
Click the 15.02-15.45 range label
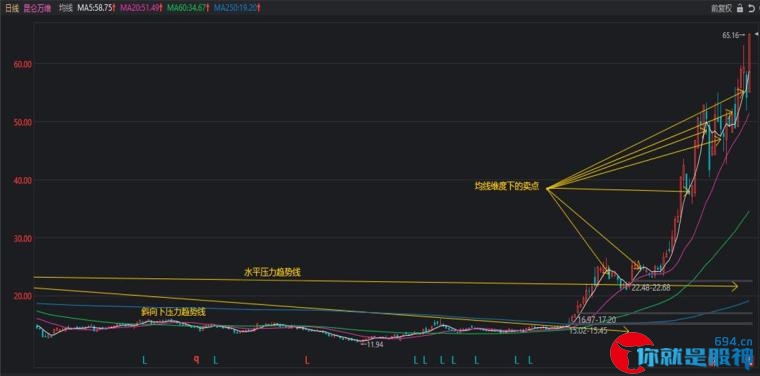tap(587, 331)
